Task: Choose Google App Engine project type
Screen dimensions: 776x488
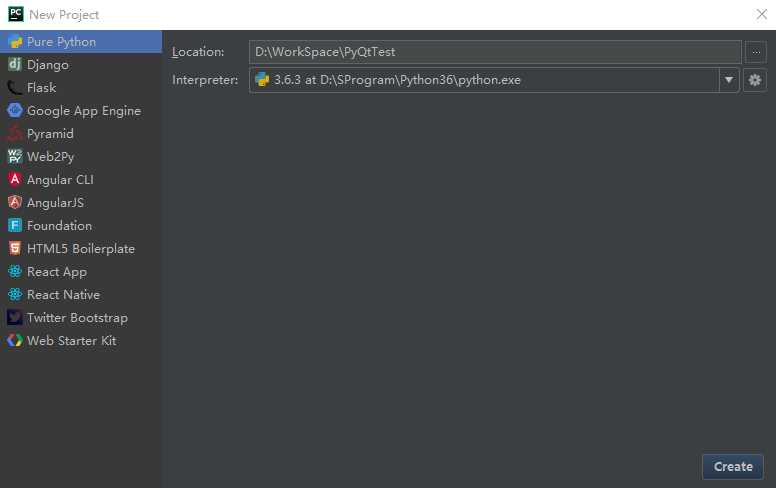Action: pos(81,110)
